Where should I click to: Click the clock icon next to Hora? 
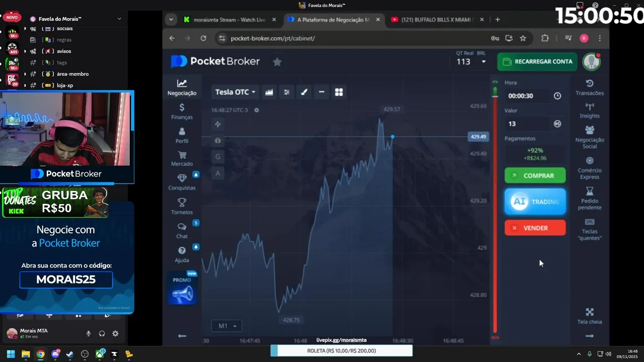[x=557, y=96]
